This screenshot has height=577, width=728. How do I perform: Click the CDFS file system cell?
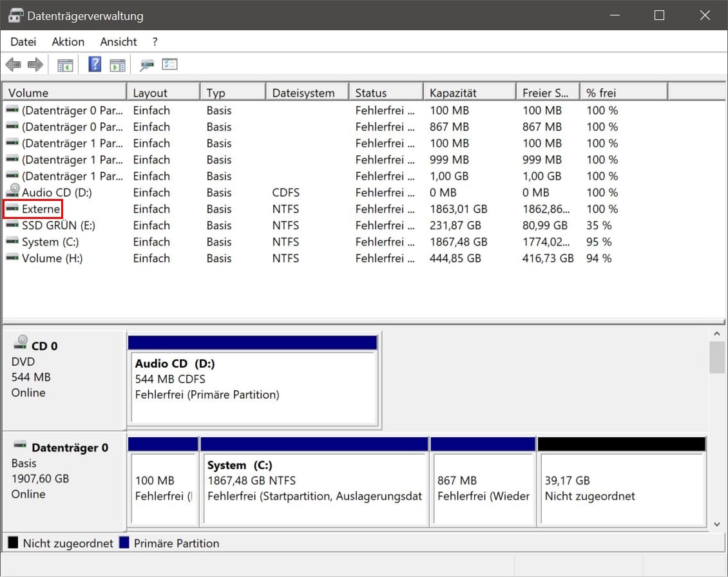tap(285, 192)
